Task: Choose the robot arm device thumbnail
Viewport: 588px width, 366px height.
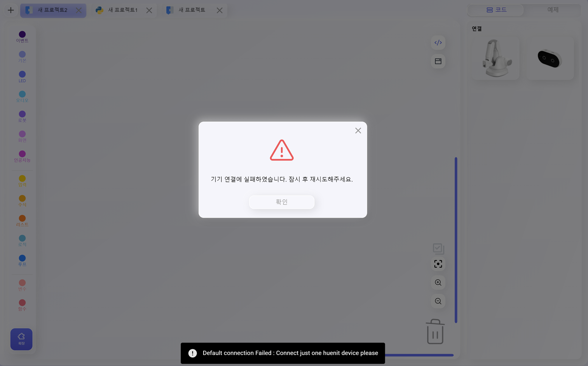Action: click(495, 58)
